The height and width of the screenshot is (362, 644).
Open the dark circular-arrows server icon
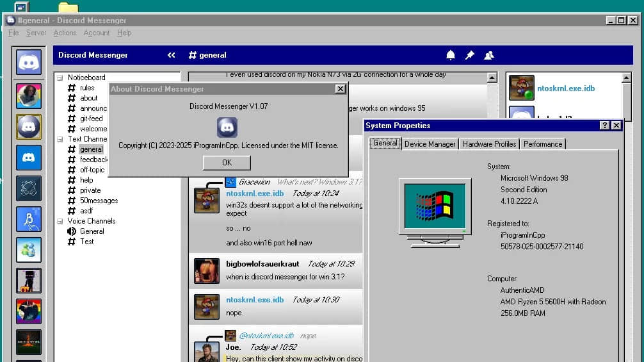click(x=29, y=188)
